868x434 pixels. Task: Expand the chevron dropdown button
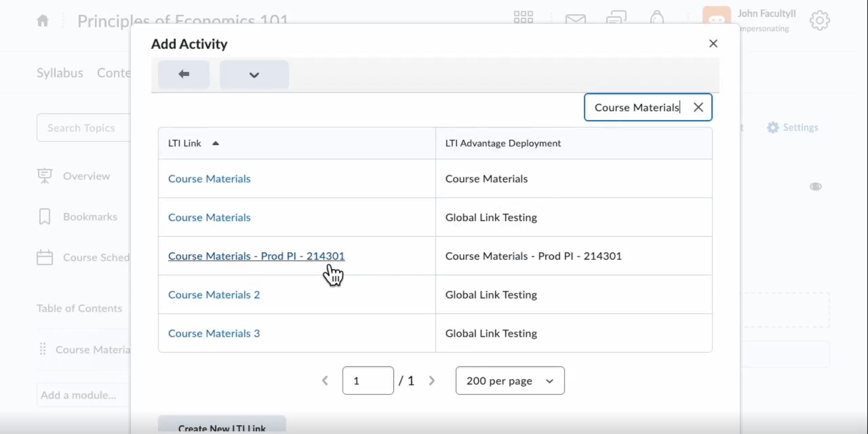(x=254, y=74)
